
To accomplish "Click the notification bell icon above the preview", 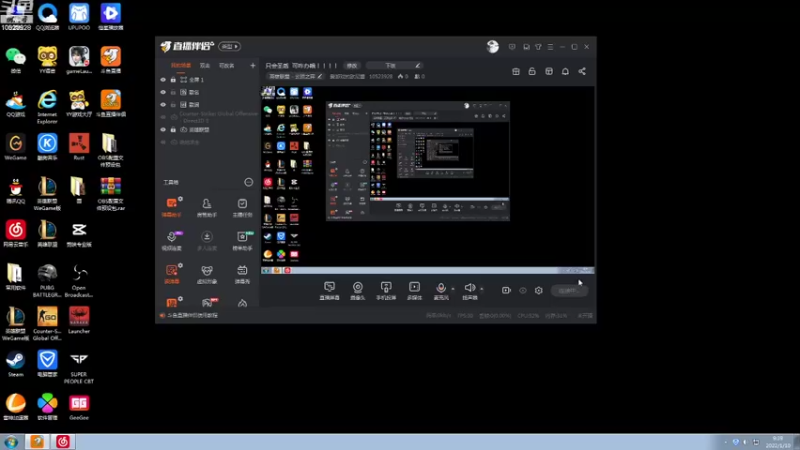I will coord(565,71).
